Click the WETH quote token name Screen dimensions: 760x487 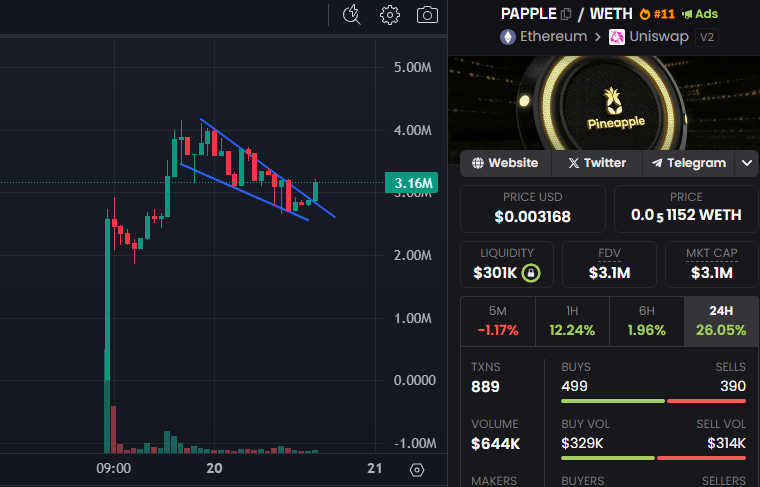click(611, 14)
